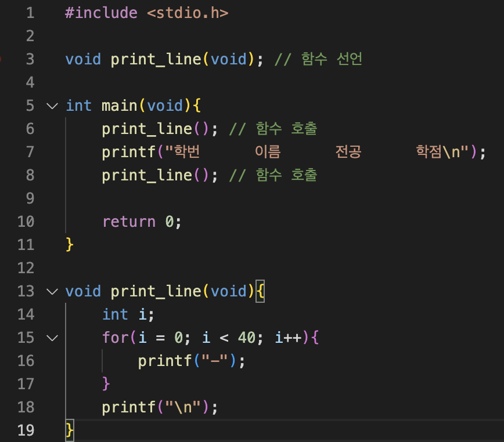This screenshot has height=442, width=504.
Task: Collapse the print_line function definition fold
Action: [52, 291]
